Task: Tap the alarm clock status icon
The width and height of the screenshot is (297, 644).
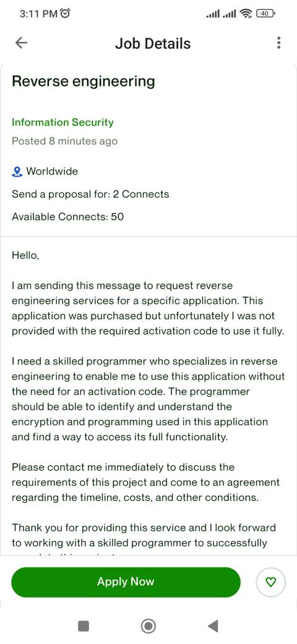Action: click(x=65, y=14)
